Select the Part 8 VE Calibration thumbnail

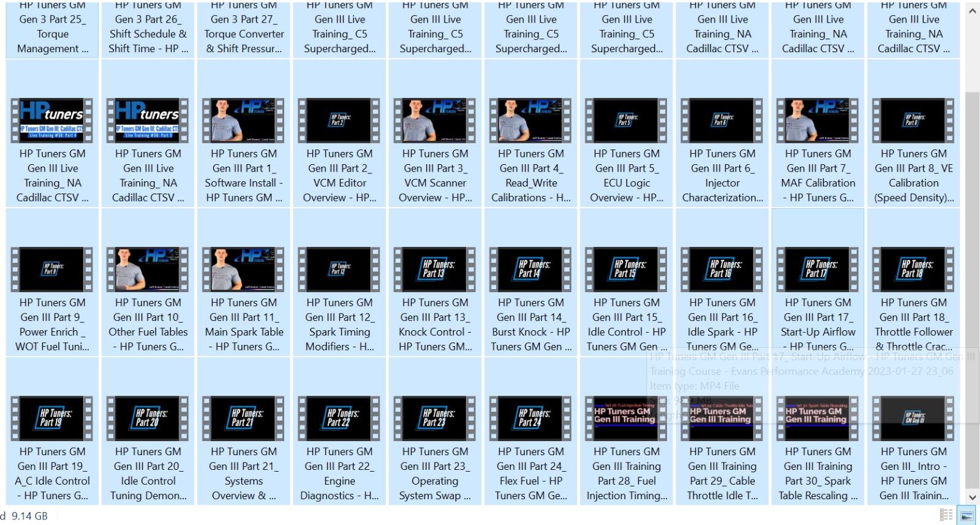(913, 121)
